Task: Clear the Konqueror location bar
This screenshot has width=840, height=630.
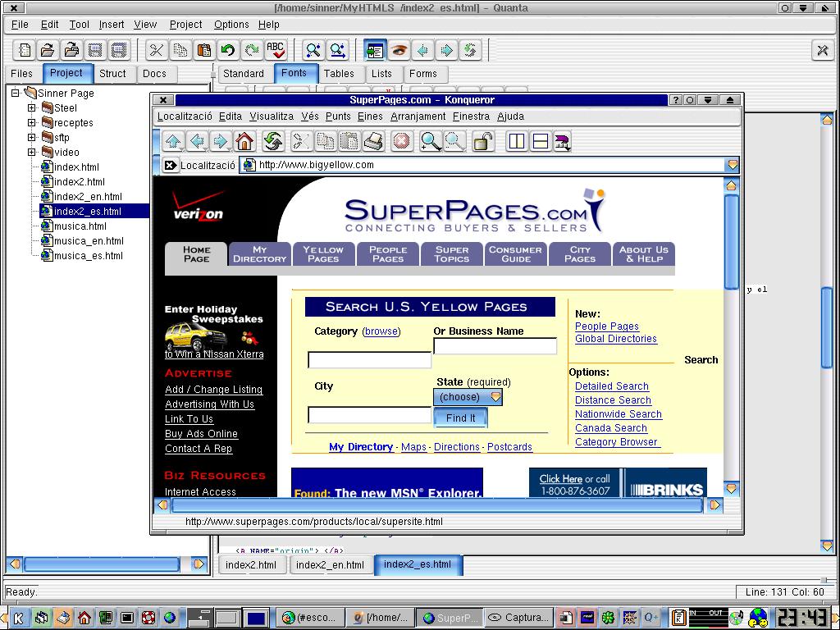Action: coord(170,165)
